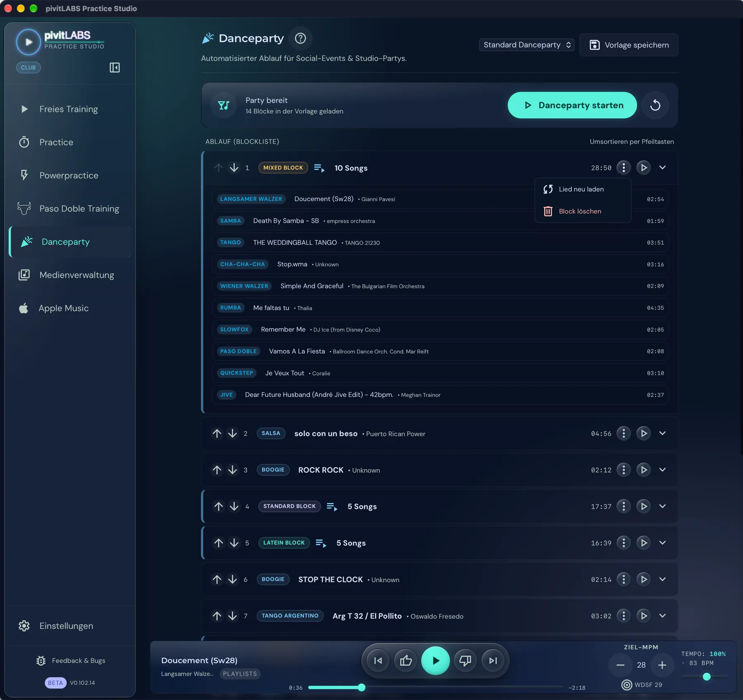Select Lied neu laden menu entry
Image resolution: width=743 pixels, height=700 pixels.
point(582,189)
